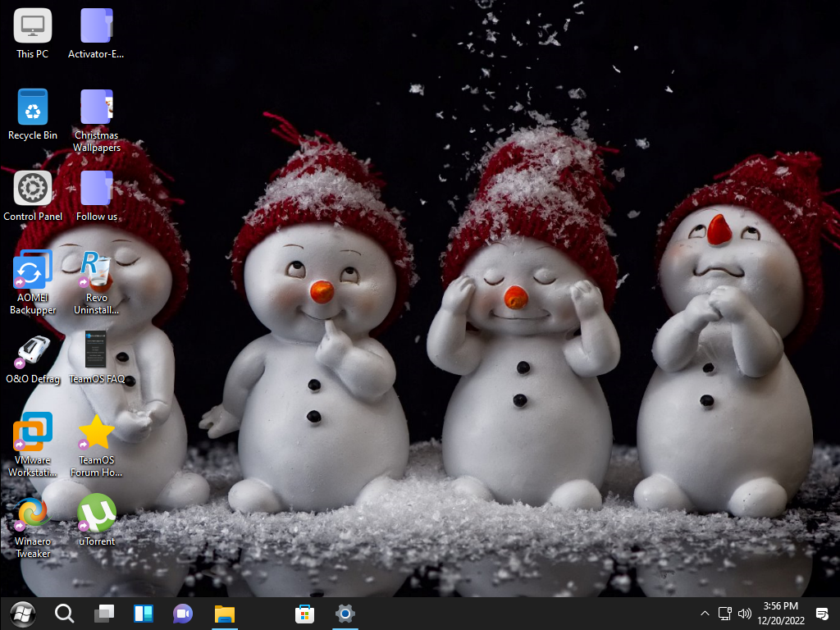The width and height of the screenshot is (840, 630).
Task: Launch the uTorrent desktop shortcut
Action: pyautogui.click(x=97, y=514)
